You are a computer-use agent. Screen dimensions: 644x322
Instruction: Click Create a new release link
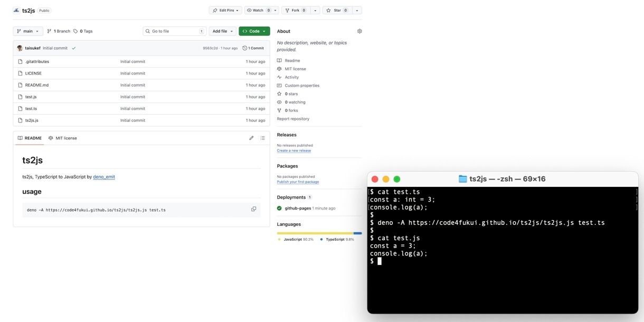293,150
